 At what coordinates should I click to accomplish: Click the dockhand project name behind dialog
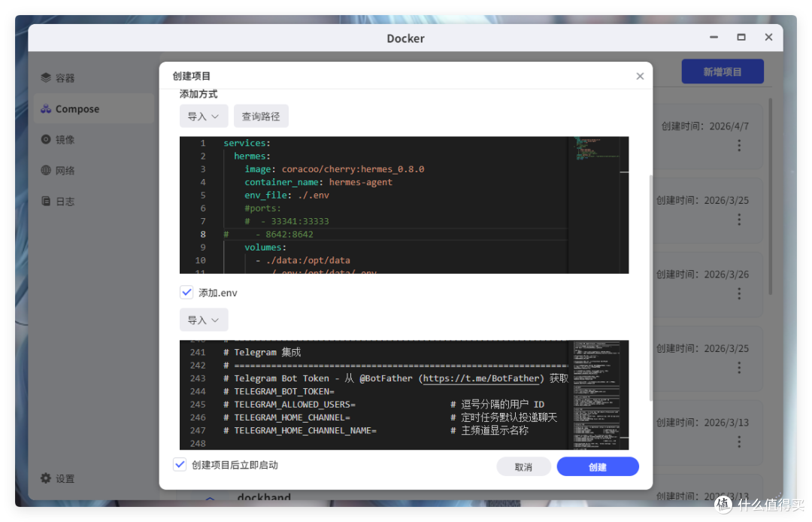pos(264,496)
